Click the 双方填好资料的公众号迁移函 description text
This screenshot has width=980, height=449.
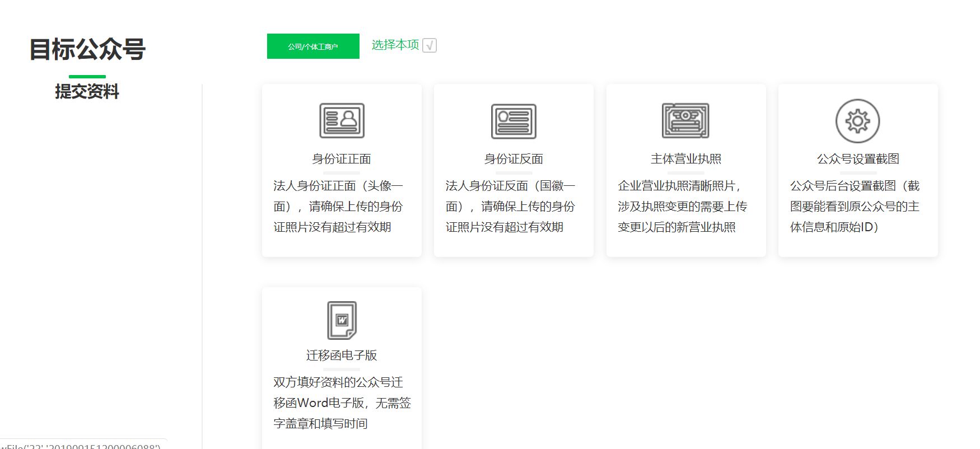(x=342, y=403)
